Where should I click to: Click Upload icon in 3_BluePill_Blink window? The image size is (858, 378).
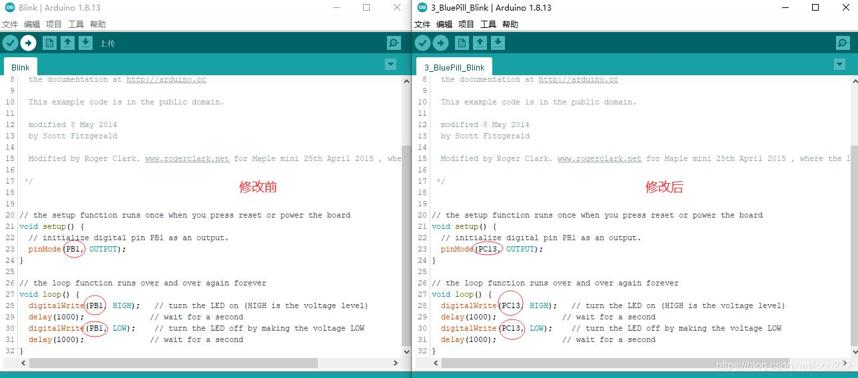click(440, 43)
